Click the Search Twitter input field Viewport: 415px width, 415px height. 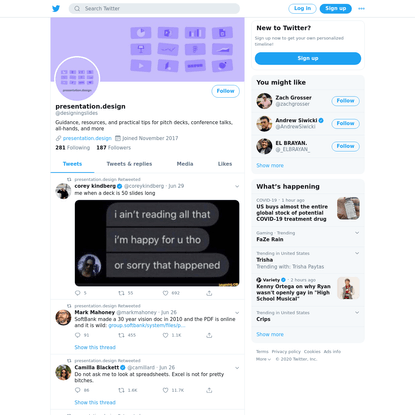pyautogui.click(x=154, y=8)
